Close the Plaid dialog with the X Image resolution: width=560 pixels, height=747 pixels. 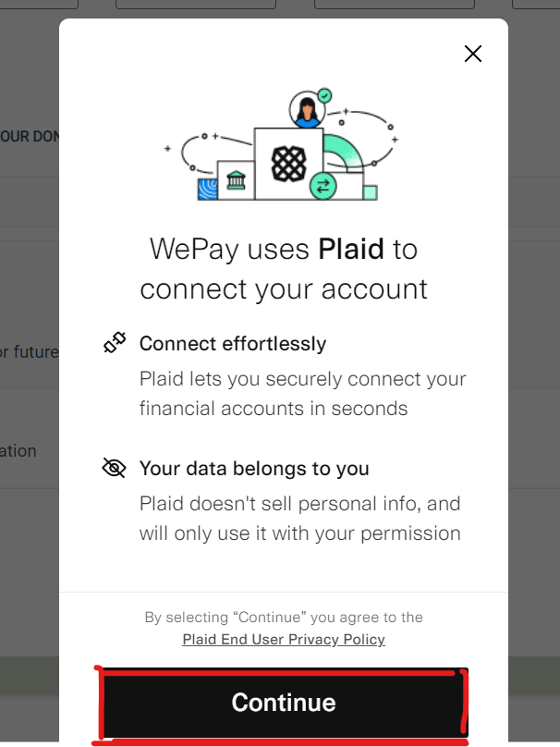[472, 54]
